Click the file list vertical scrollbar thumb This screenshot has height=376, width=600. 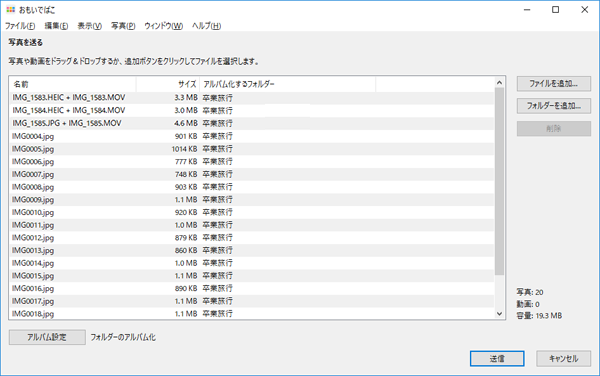[x=499, y=181]
